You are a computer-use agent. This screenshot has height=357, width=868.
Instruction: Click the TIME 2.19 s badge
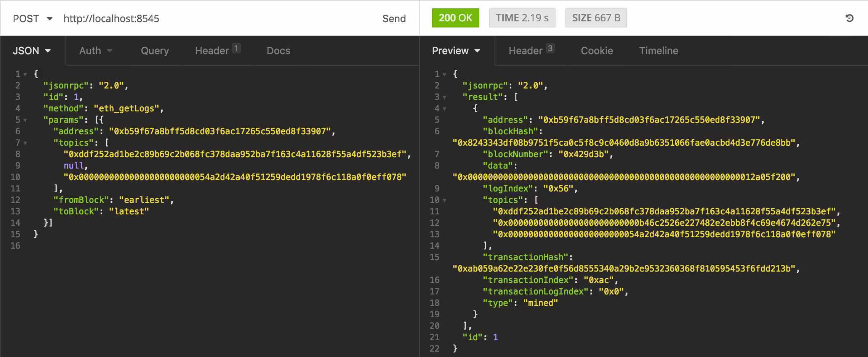[522, 18]
